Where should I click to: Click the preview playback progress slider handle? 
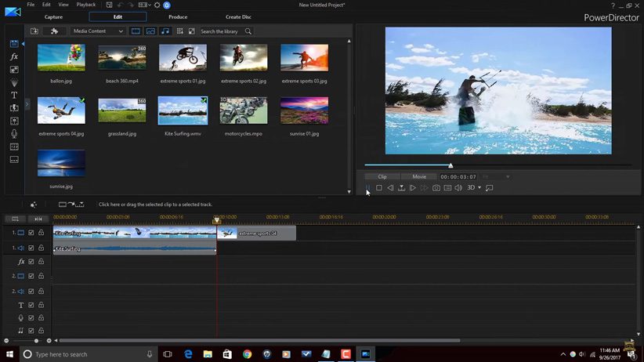(x=450, y=165)
